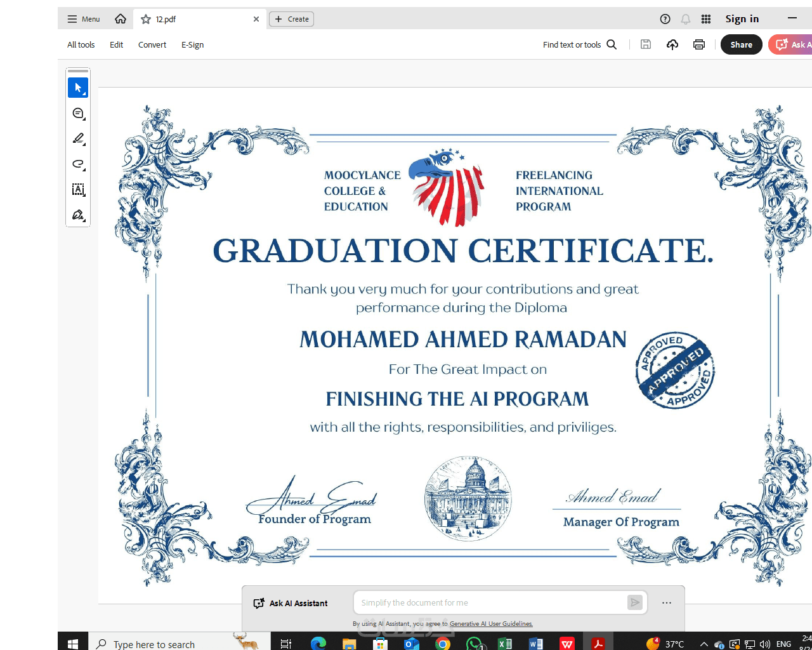Click the upload to cloud icon

tap(672, 44)
